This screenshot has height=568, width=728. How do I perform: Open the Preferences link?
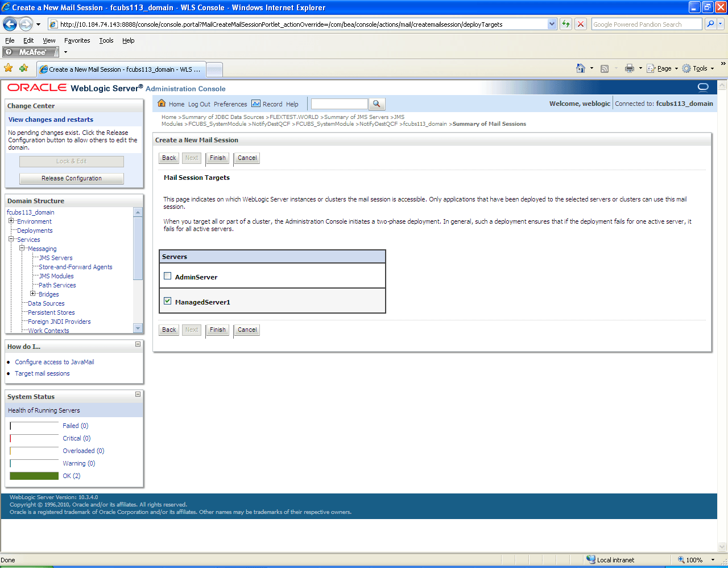[x=230, y=104]
